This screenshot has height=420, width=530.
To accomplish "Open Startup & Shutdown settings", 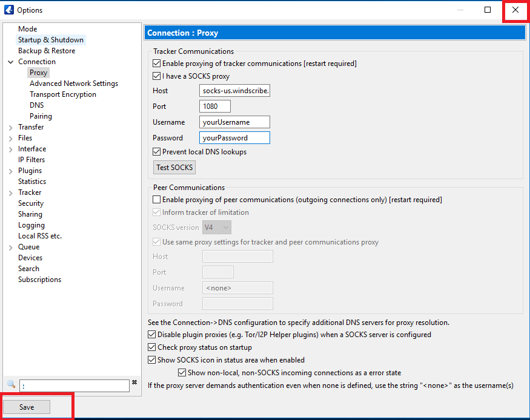I will pos(51,40).
